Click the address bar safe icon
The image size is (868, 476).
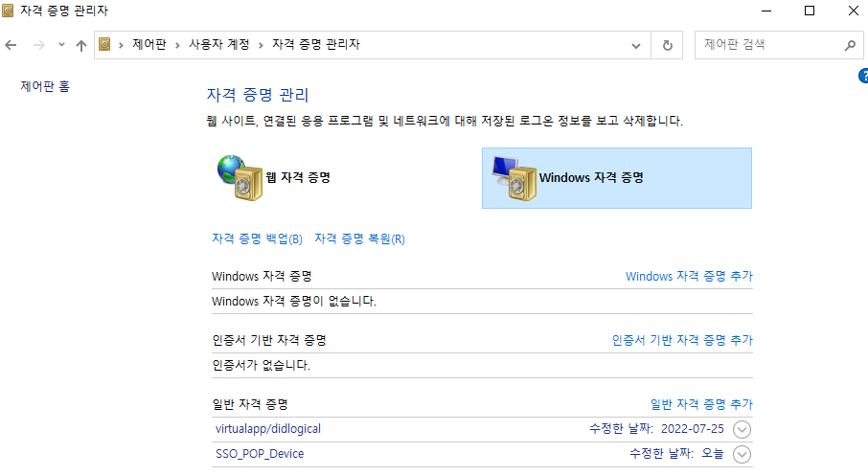click(x=104, y=44)
